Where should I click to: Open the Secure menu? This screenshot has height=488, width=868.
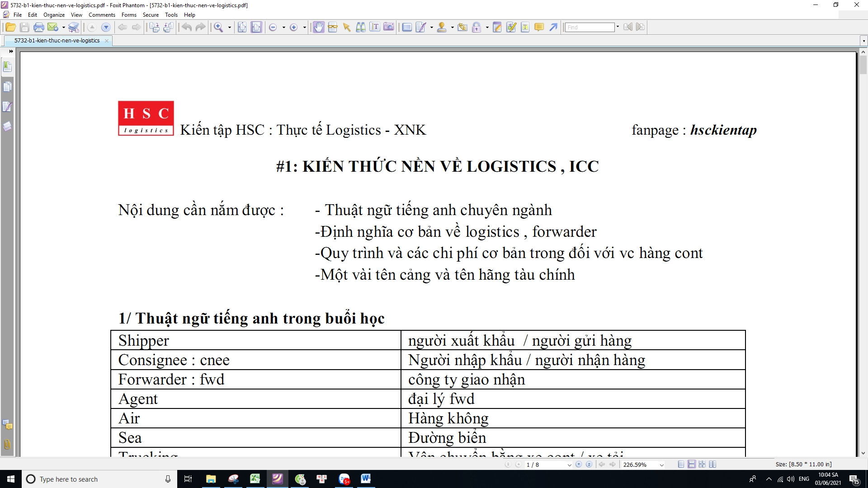[151, 15]
